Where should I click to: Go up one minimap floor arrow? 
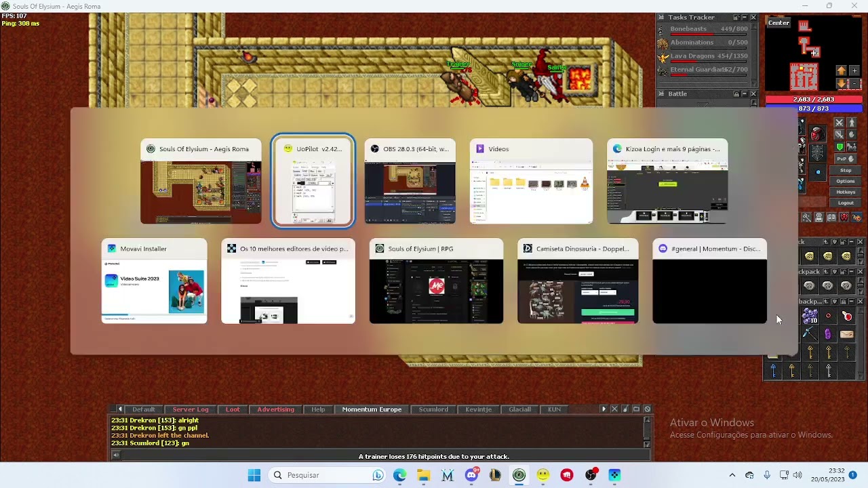(x=841, y=70)
